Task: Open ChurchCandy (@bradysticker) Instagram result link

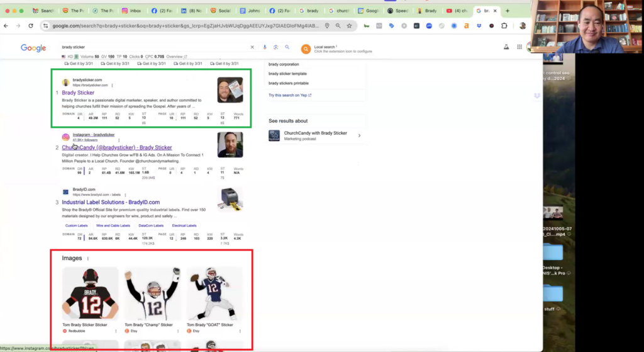Action: pos(117,147)
